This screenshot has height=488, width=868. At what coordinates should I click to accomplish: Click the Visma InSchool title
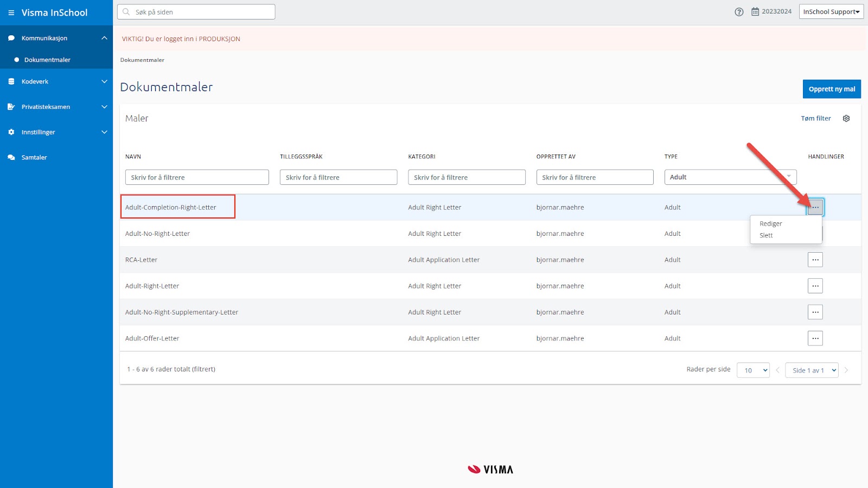(54, 12)
